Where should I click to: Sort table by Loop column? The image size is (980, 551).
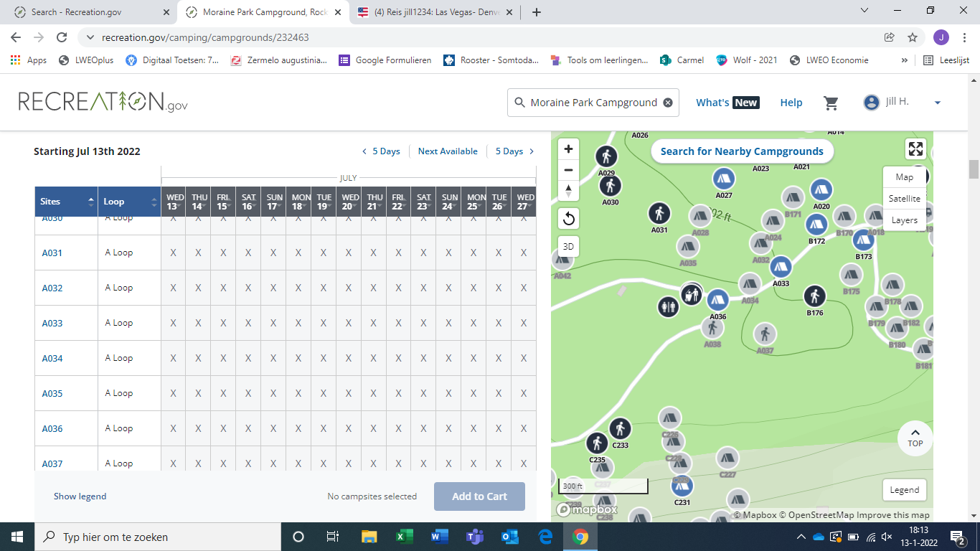tap(129, 202)
